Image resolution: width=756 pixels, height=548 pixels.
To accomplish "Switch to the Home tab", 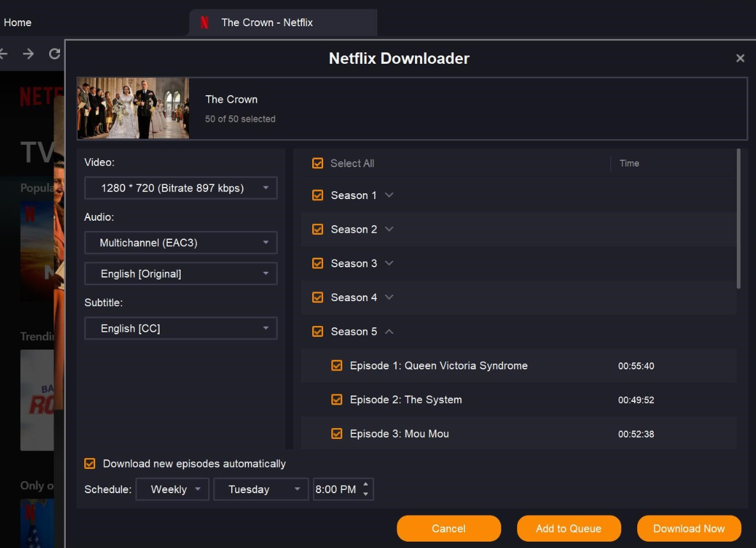I will click(17, 22).
